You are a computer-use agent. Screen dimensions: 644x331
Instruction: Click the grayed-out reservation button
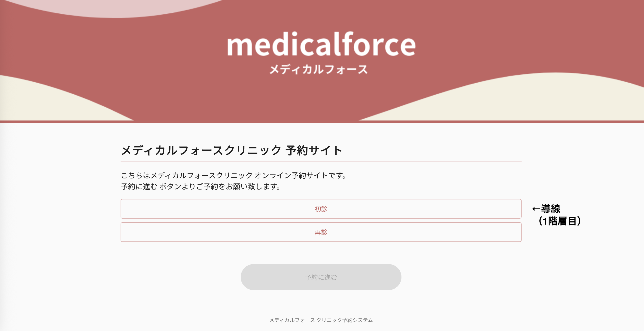pyautogui.click(x=321, y=277)
